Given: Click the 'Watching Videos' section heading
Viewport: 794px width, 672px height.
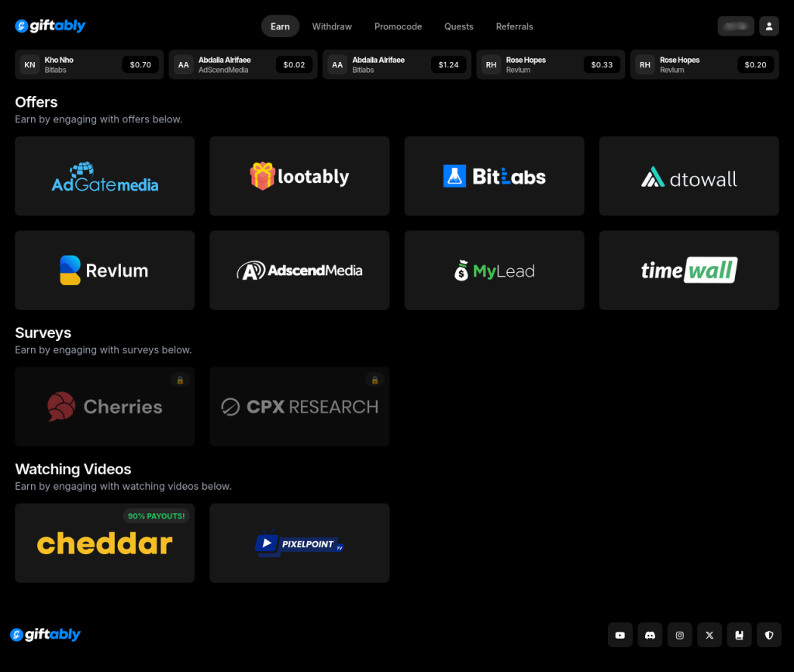Looking at the screenshot, I should 73,469.
